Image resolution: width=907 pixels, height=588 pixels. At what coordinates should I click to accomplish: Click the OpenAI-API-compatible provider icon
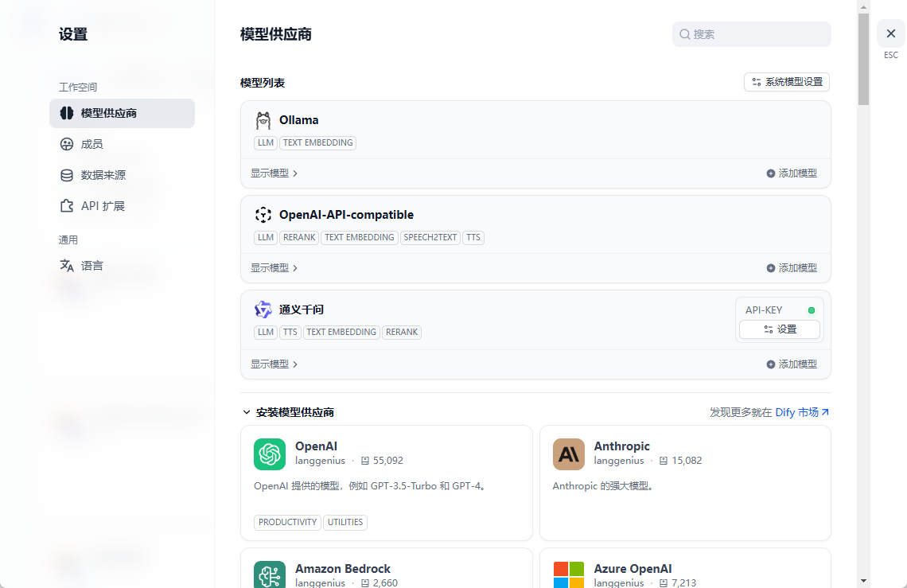[263, 214]
